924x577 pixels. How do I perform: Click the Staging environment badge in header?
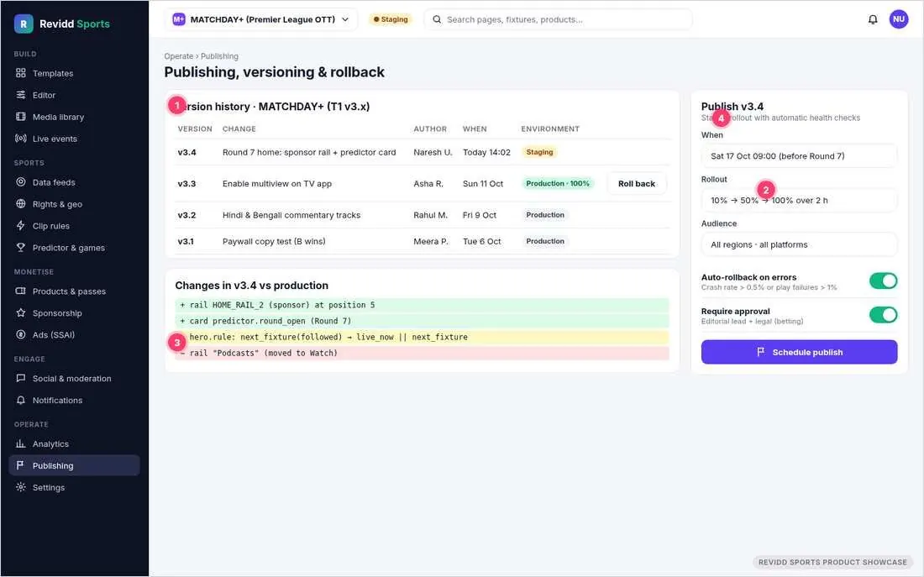click(391, 19)
